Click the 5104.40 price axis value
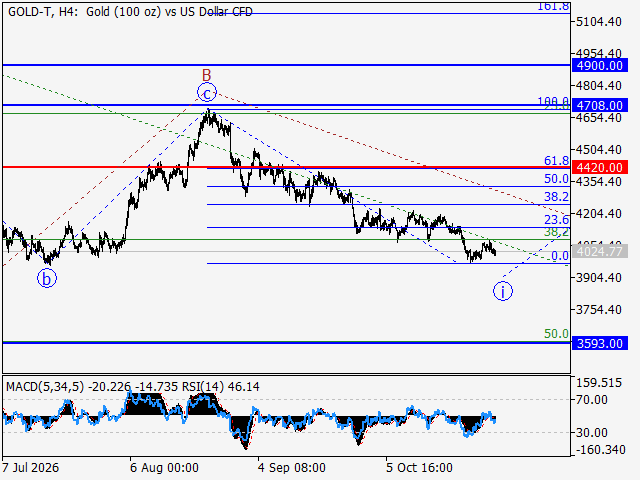This screenshot has width=640, height=480. 599,22
